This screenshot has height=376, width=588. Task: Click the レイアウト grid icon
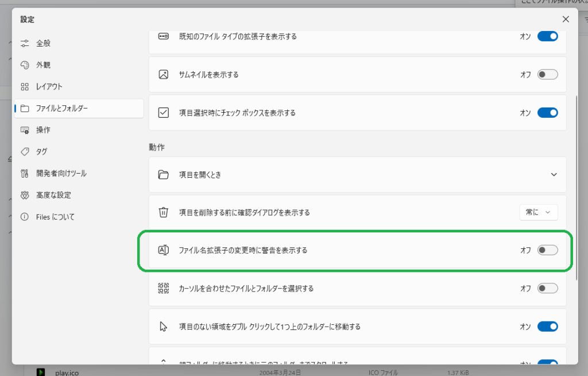[x=25, y=87]
